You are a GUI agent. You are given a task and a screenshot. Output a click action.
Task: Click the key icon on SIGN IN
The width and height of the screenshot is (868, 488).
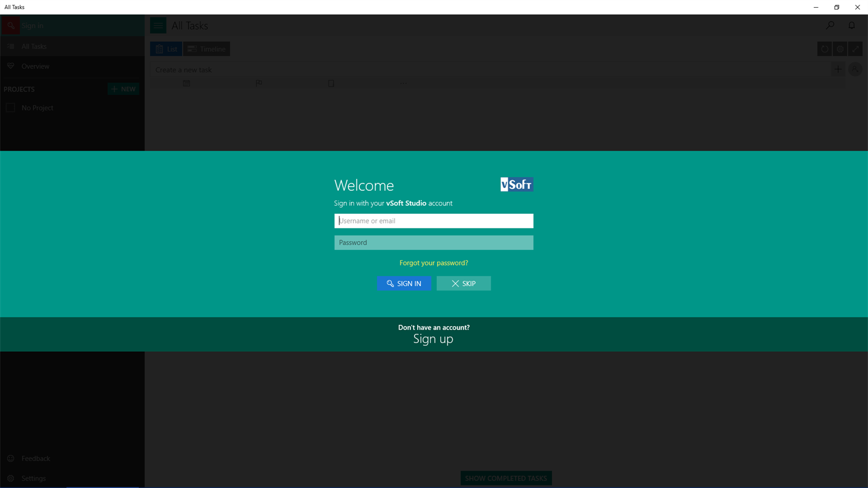click(x=390, y=284)
